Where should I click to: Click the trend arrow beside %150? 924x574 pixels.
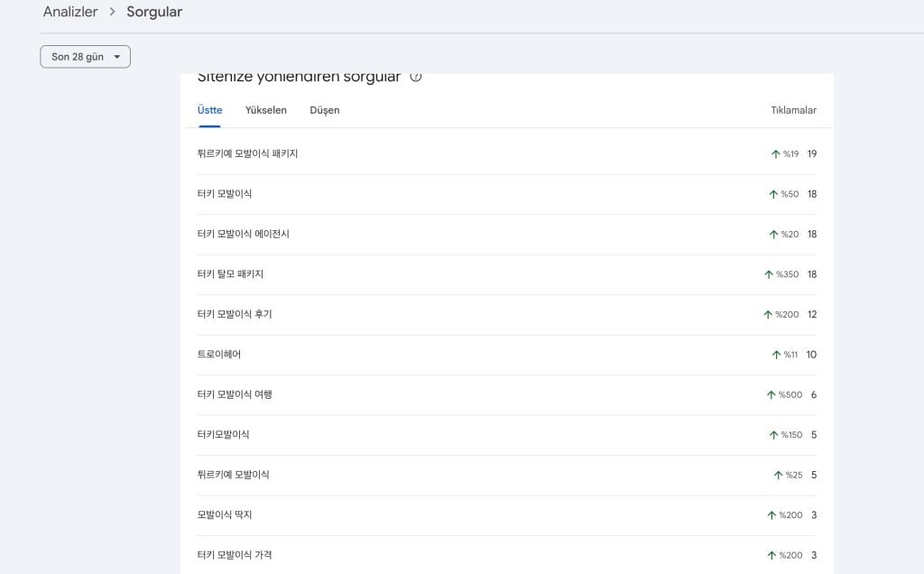[x=773, y=435]
